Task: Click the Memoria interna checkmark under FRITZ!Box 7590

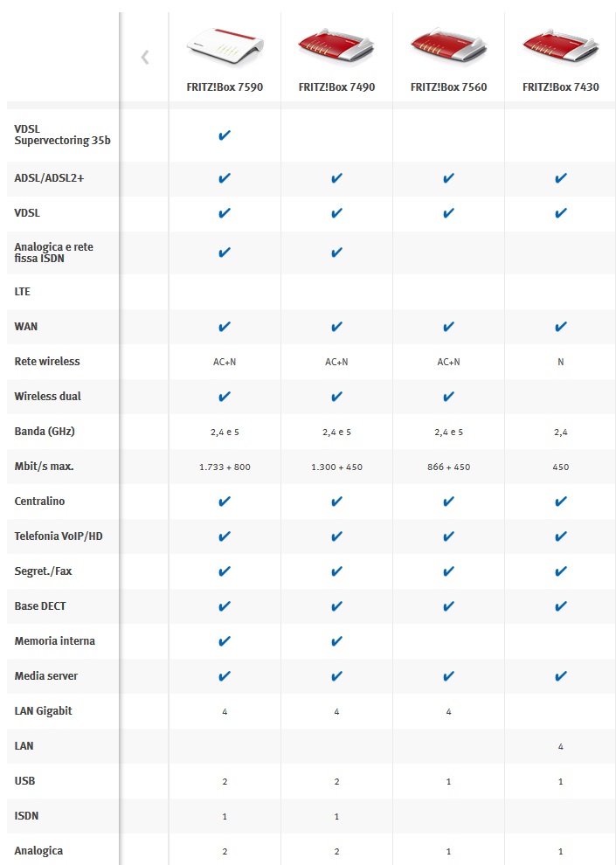Action: (225, 641)
